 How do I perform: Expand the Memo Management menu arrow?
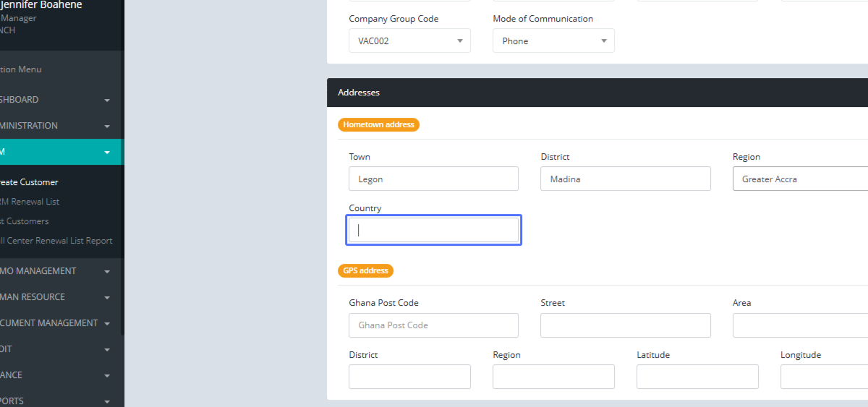point(107,272)
